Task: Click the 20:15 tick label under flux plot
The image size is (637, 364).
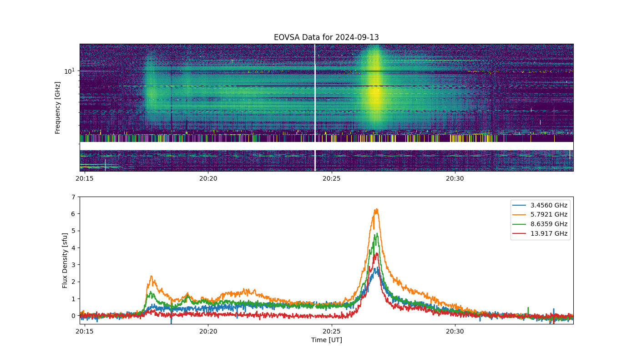Action: coord(85,331)
